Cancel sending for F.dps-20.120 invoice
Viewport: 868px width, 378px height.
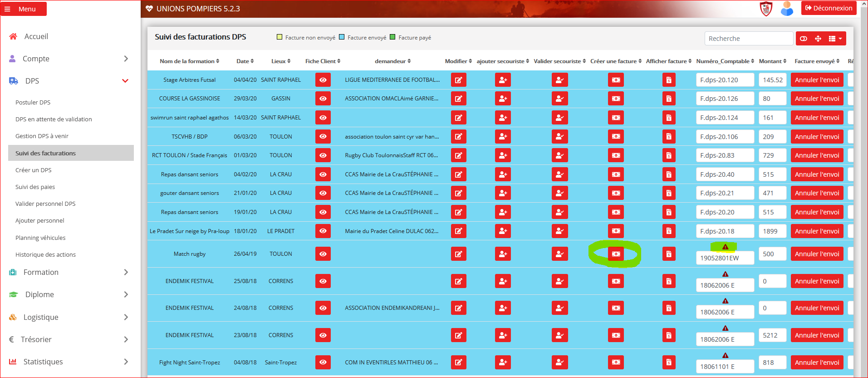tap(817, 80)
